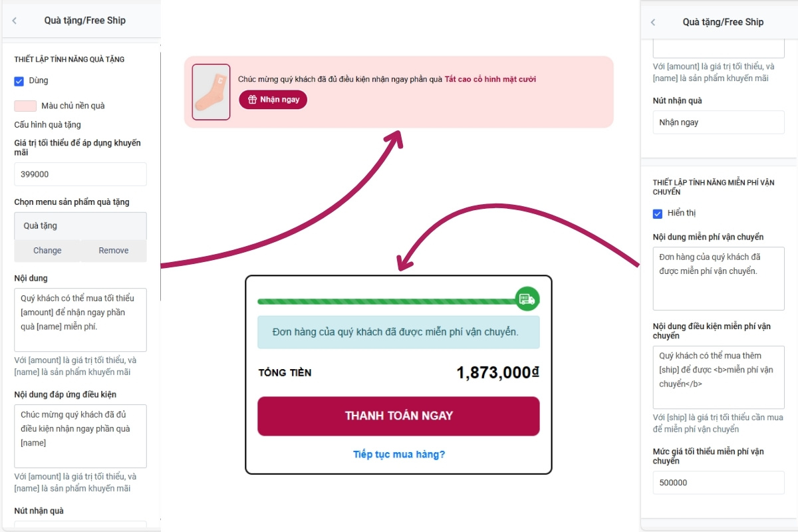Open the gift background color swatch
This screenshot has width=798, height=532.
25,106
